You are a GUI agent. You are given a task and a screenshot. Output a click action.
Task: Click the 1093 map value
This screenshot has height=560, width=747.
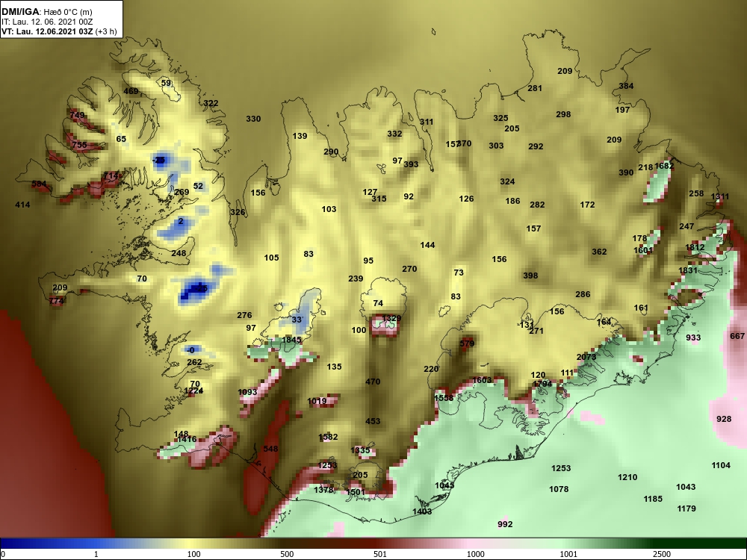pyautogui.click(x=247, y=393)
